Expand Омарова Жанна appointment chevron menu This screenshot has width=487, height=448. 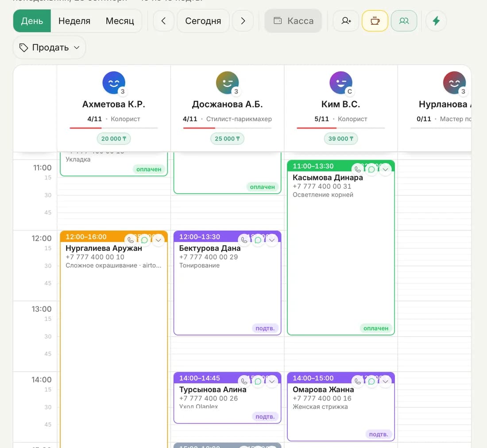tap(385, 381)
